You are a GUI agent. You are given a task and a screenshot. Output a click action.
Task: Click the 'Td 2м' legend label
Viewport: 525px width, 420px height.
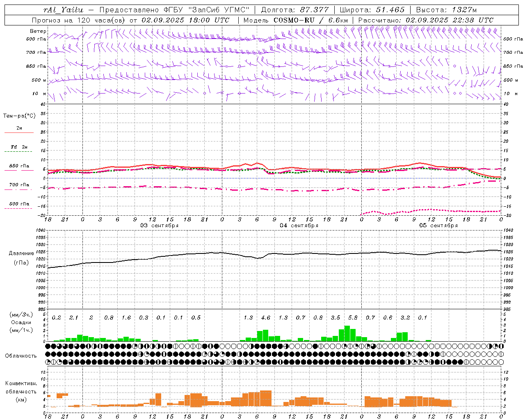(19, 147)
